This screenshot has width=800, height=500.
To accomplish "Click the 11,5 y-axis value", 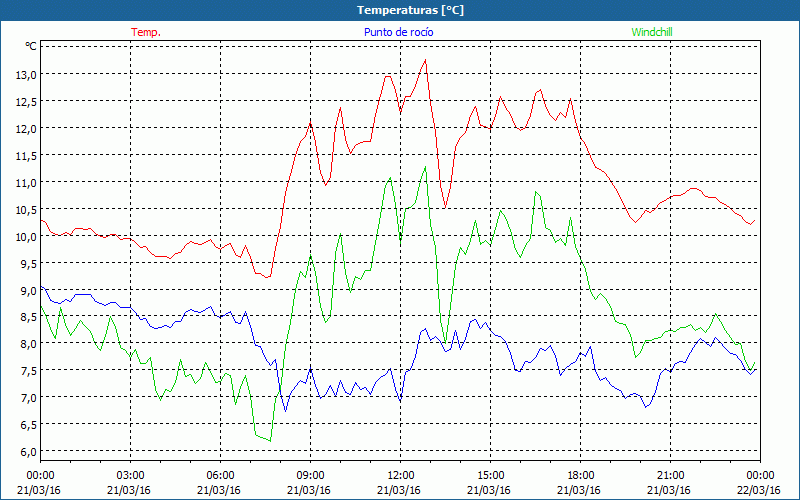I will tap(27, 156).
